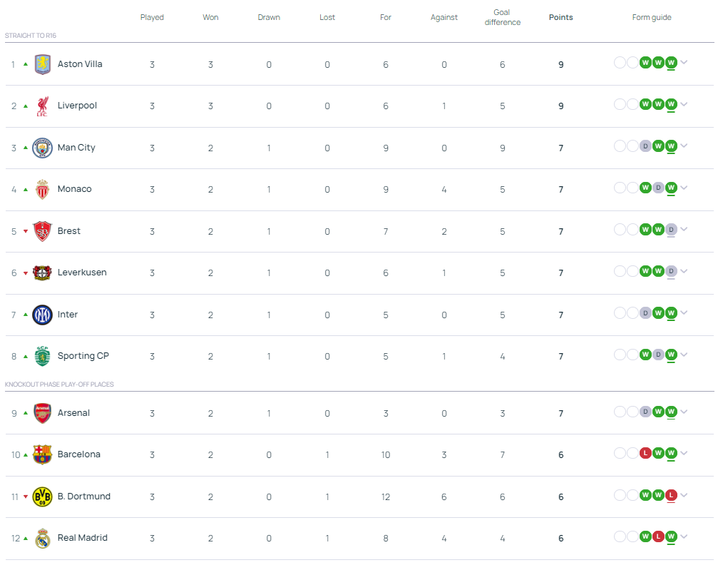Click the Man City club badge

tap(43, 148)
